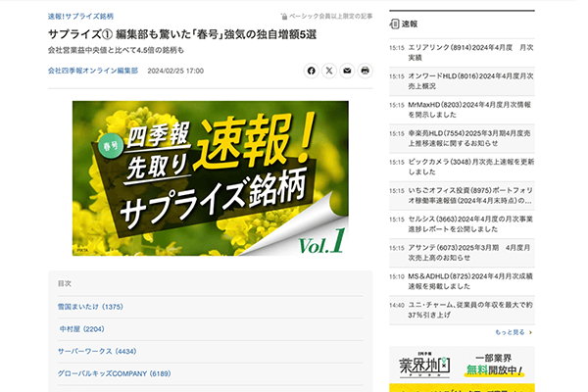Screen dimensions: 588x392
Task: Open the いちごオフィス投資(8975) portfolio news
Action: tap(462, 195)
